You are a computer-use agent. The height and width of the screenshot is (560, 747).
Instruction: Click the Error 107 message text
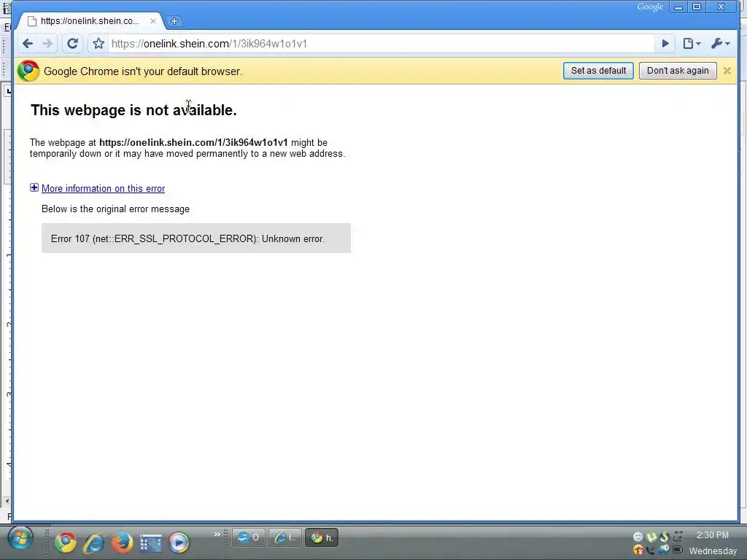click(187, 238)
